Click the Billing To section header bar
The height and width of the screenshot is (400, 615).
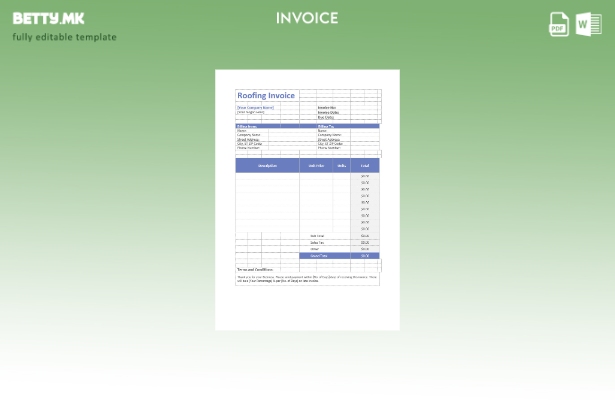(347, 126)
